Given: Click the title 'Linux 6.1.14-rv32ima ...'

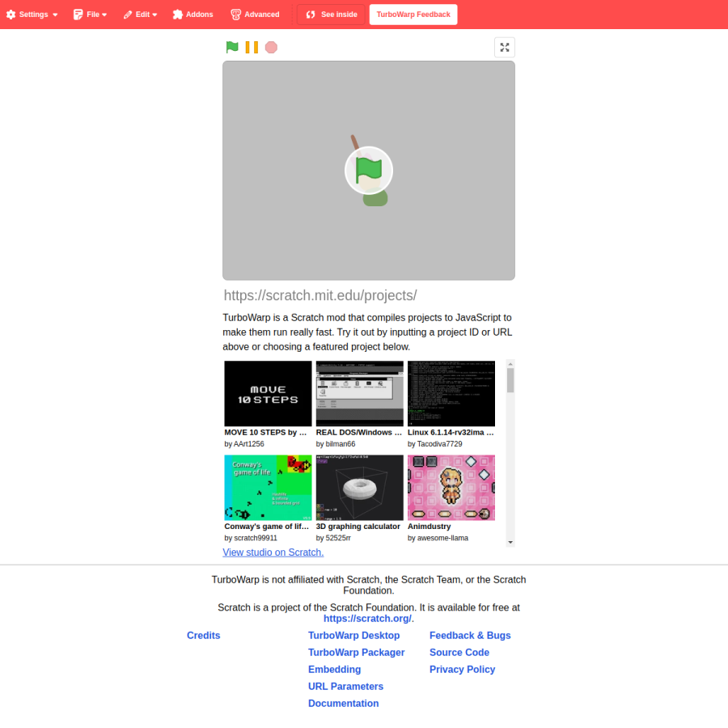Looking at the screenshot, I should pyautogui.click(x=451, y=432).
